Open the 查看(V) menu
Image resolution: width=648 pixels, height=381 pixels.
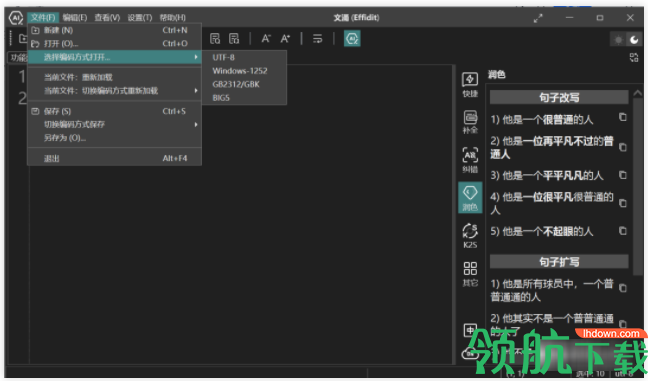107,17
